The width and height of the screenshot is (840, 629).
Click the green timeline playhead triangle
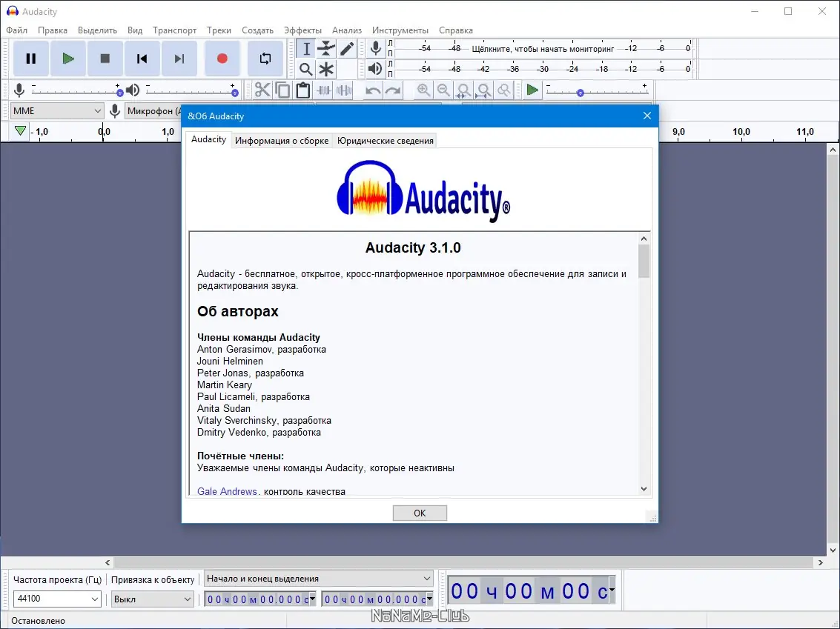pos(20,130)
